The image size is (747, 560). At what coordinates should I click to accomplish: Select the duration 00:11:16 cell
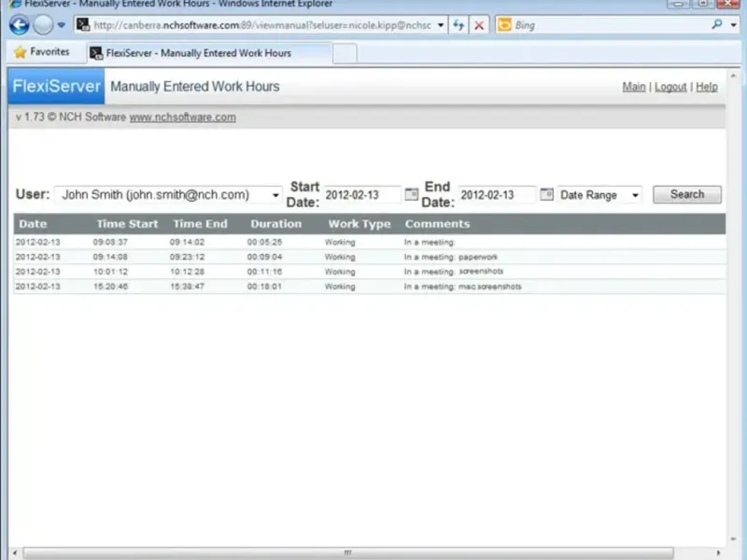pos(264,272)
